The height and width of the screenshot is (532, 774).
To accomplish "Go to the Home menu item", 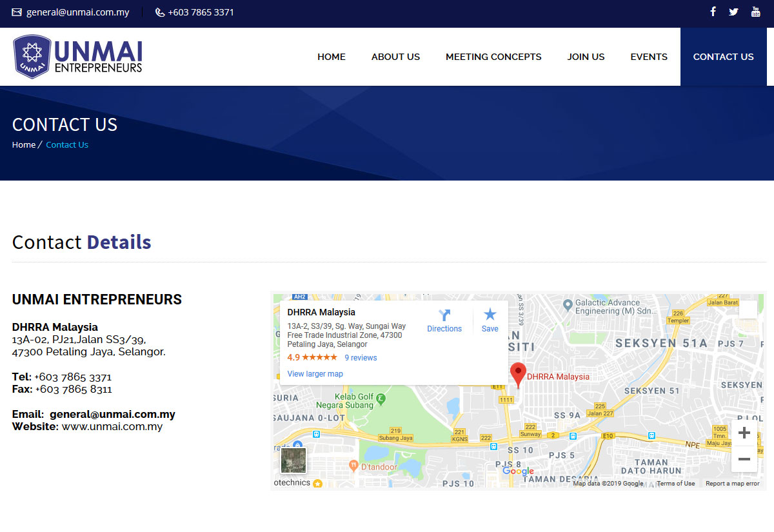I will tap(332, 57).
